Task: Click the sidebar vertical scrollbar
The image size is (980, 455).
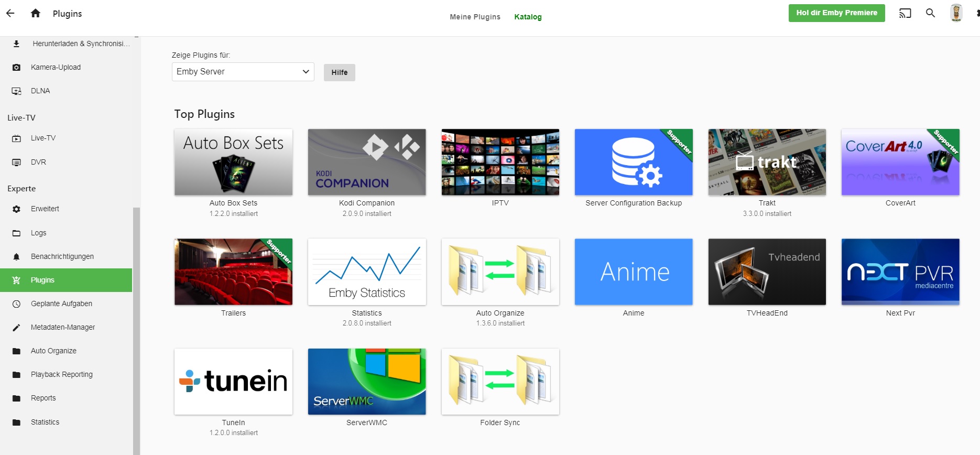Action: point(136,330)
